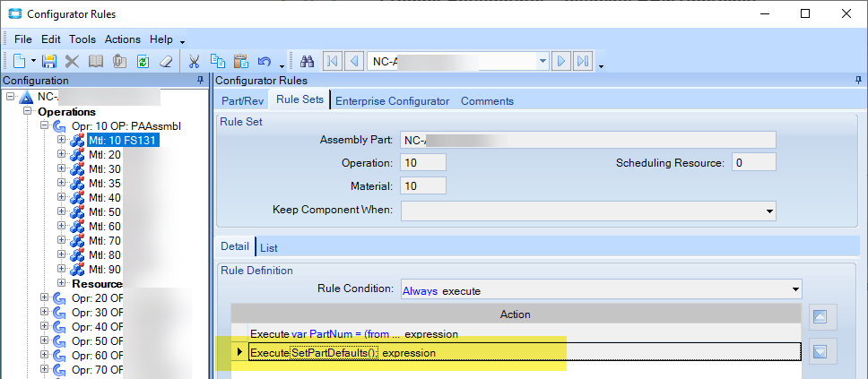Open search with the binoculars icon
The height and width of the screenshot is (379, 868).
click(x=306, y=61)
